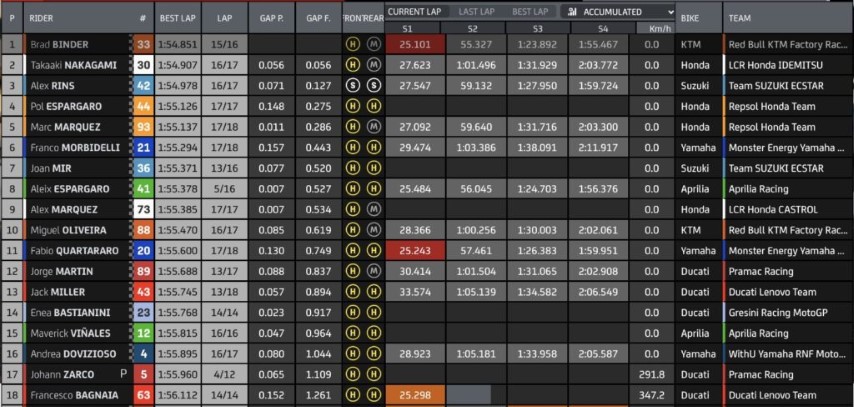Select rider Fabio QUARTARARO
Screen dimensions: 854x407
pos(74,251)
